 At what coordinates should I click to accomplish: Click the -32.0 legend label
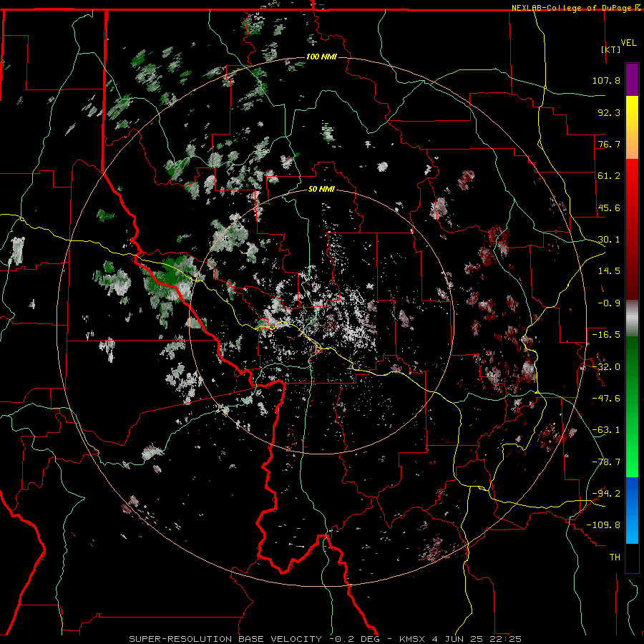[x=606, y=367]
